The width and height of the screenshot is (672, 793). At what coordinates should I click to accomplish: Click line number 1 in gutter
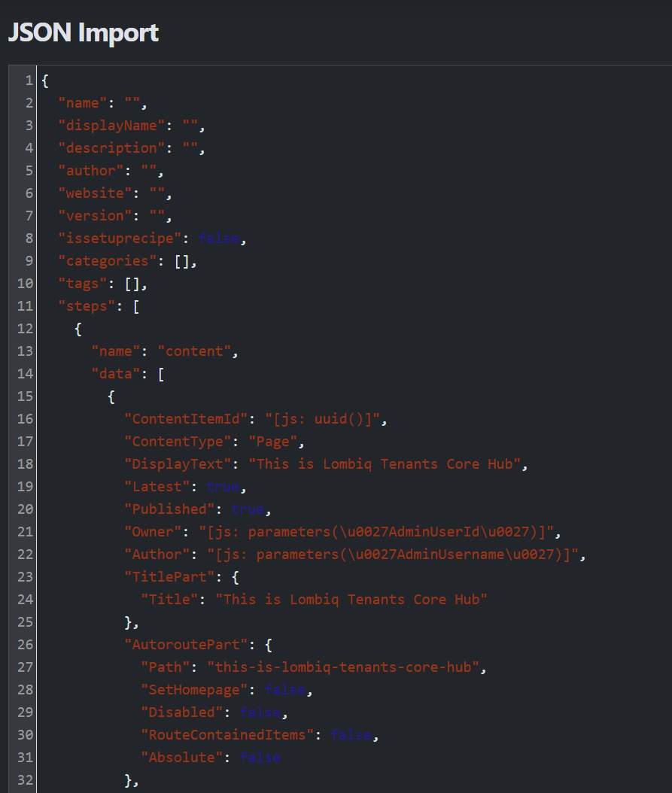click(x=29, y=81)
